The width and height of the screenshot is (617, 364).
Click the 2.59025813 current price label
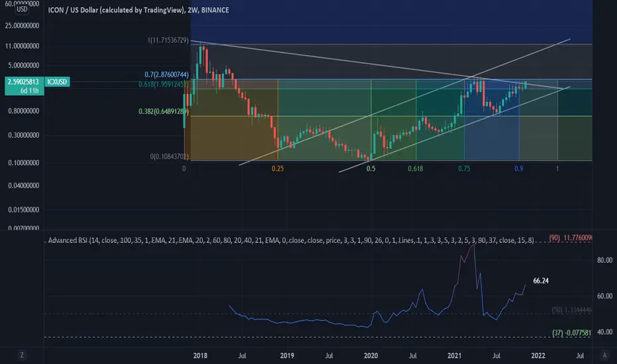(23, 82)
